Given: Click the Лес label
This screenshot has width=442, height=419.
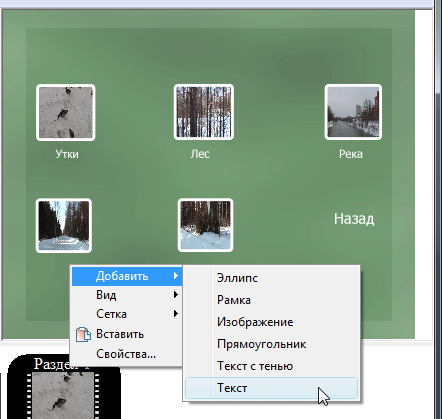Looking at the screenshot, I should (200, 154).
